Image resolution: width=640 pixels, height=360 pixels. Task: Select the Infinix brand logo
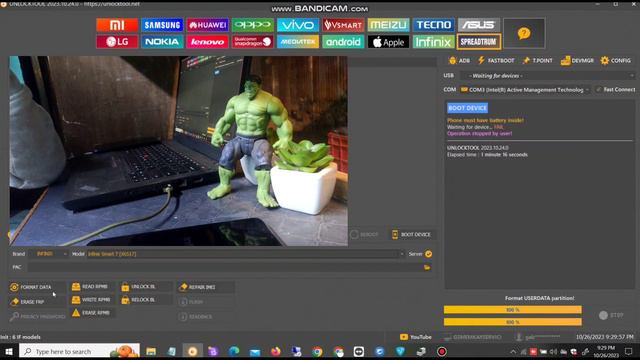pos(433,42)
